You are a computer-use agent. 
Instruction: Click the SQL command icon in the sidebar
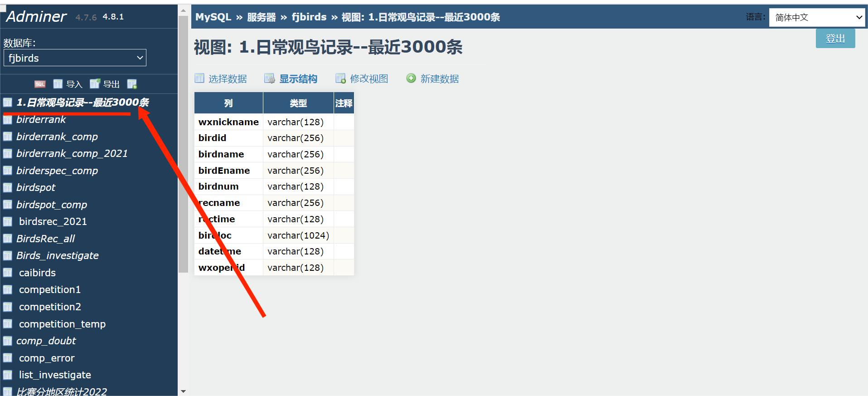(40, 84)
